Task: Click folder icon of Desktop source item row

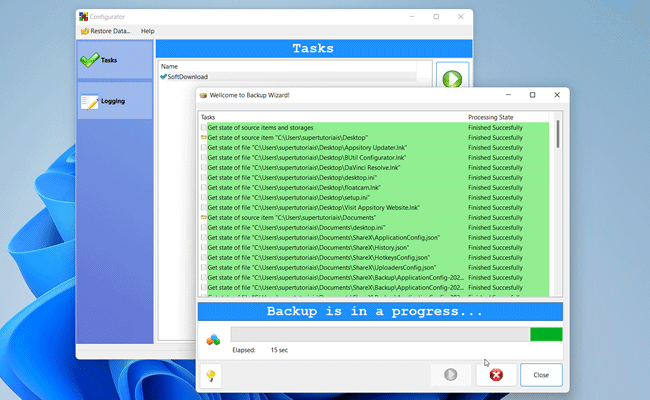Action: (x=204, y=138)
